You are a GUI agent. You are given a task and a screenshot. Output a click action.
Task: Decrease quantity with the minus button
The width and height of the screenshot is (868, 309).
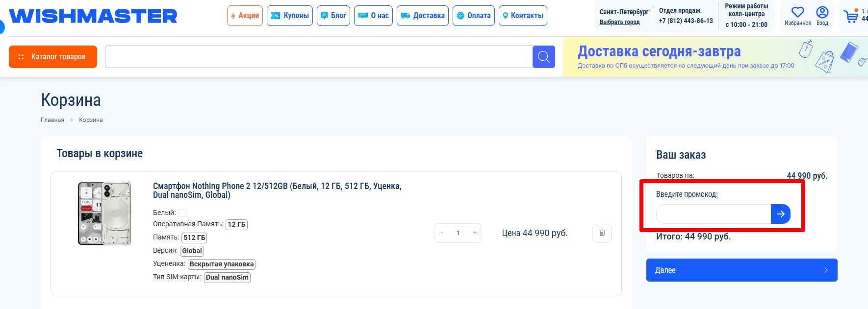442,233
